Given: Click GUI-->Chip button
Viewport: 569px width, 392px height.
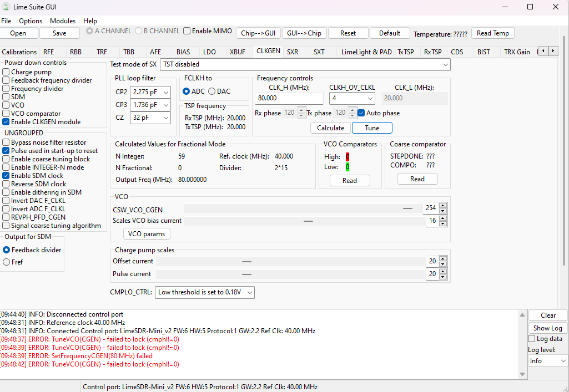Looking at the screenshot, I should [304, 33].
